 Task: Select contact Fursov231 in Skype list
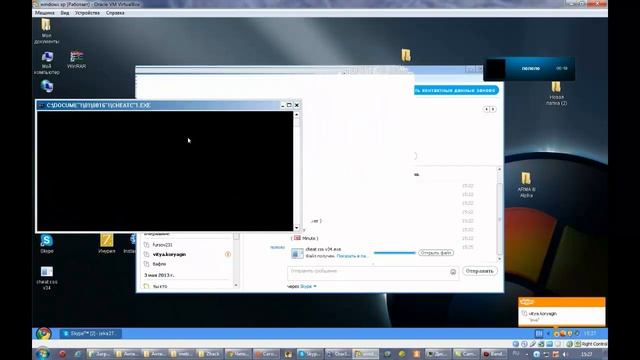[187, 245]
